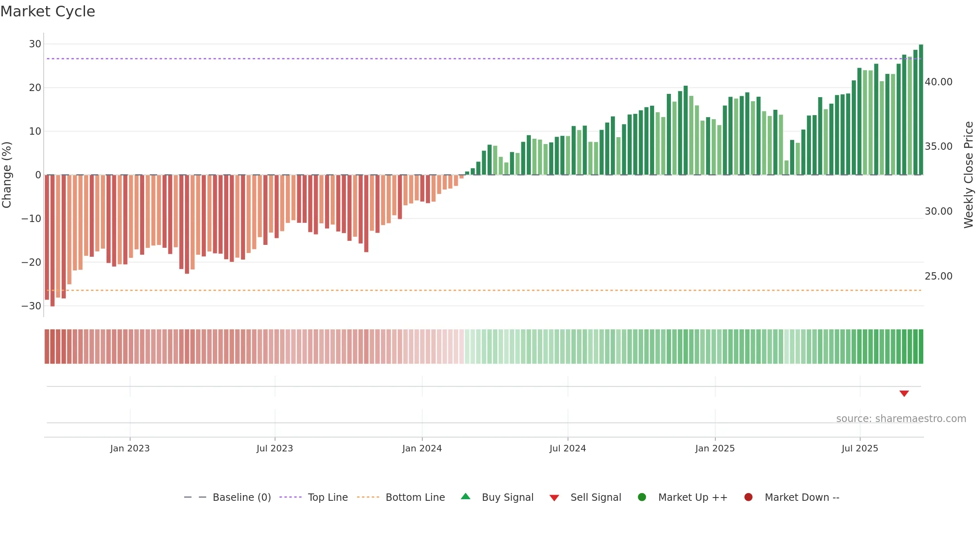Click the orange dotted Bottom Line in chart

484,290
